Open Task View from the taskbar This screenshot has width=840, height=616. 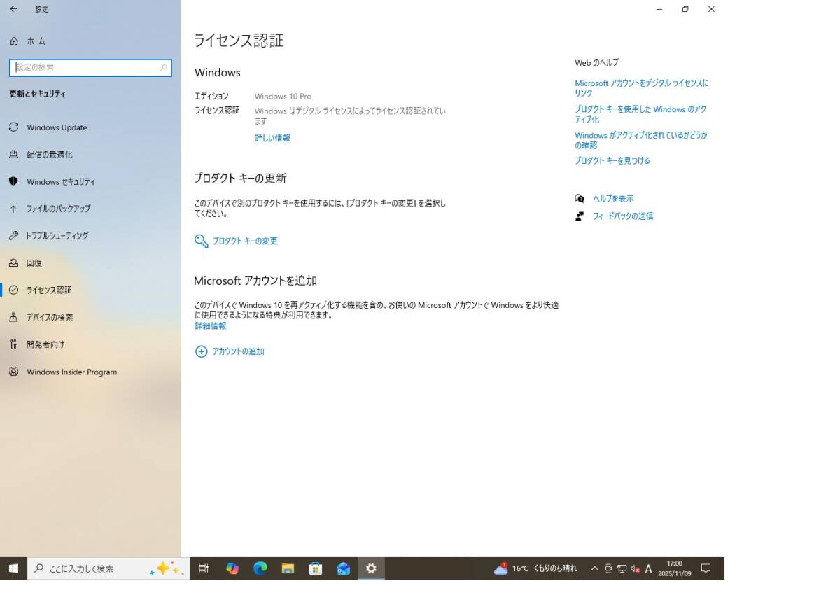point(203,568)
